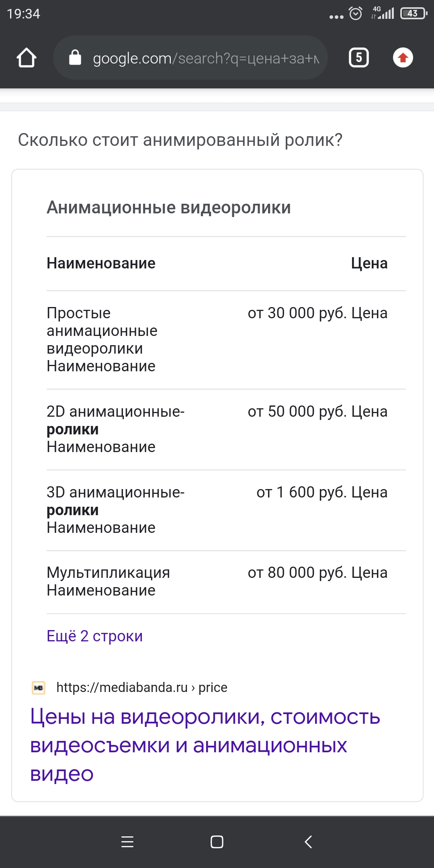This screenshot has height=868, width=434.
Task: Tap the "Мультипликация" row
Action: click(108, 573)
